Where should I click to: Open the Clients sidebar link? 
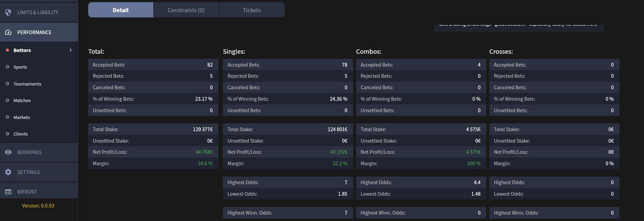click(x=21, y=134)
